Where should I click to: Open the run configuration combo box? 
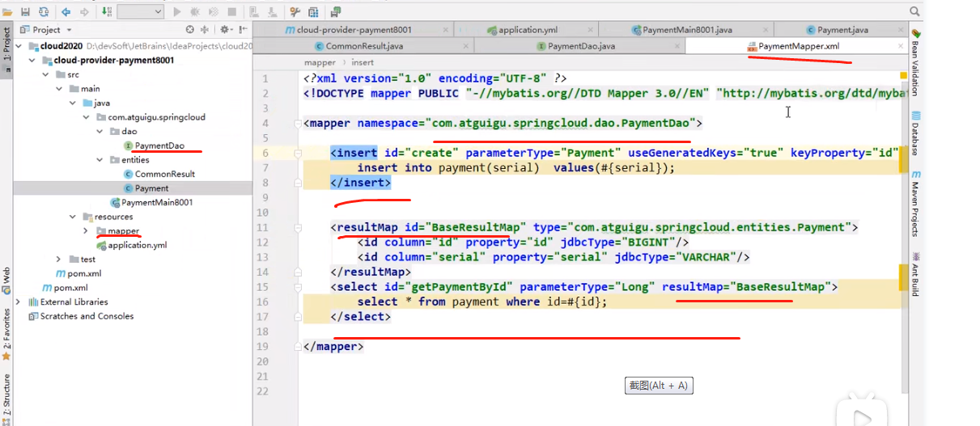139,12
